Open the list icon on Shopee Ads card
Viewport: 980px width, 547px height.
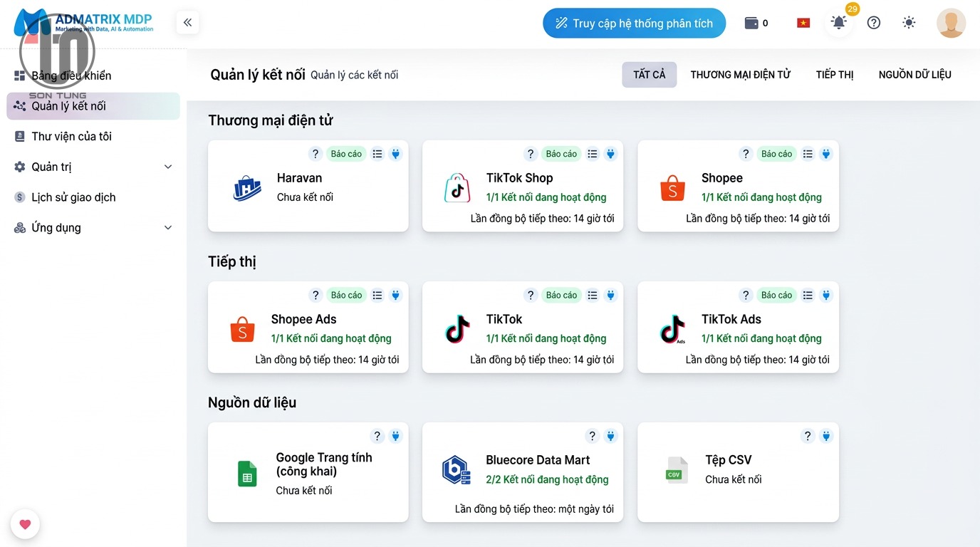pos(377,295)
